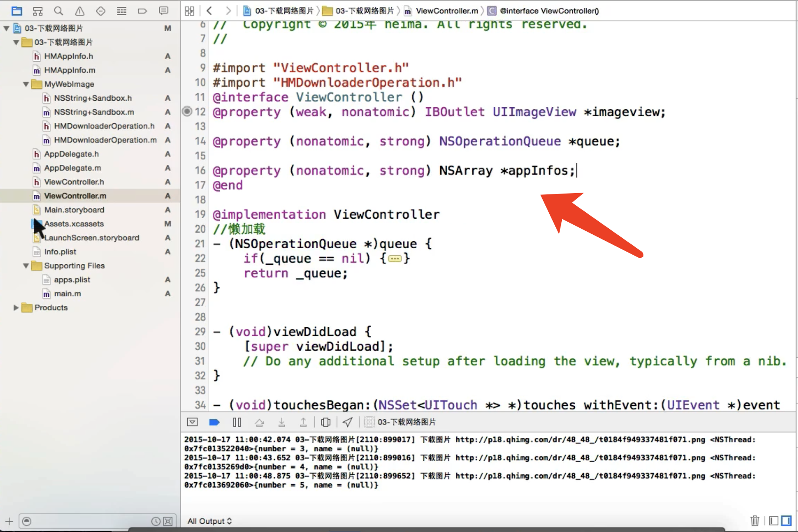Select ViewController.m in breadcrumb bar
Viewport: 798px width, 532px height.
pos(446,11)
